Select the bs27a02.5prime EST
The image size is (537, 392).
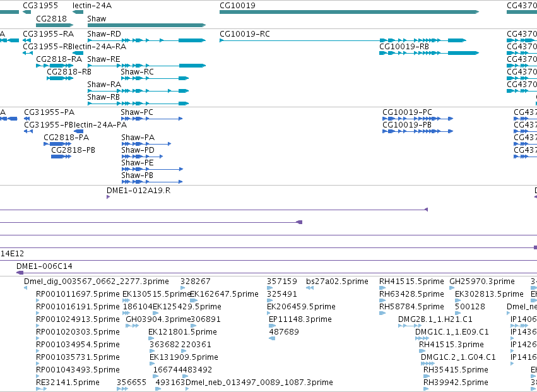coord(310,288)
